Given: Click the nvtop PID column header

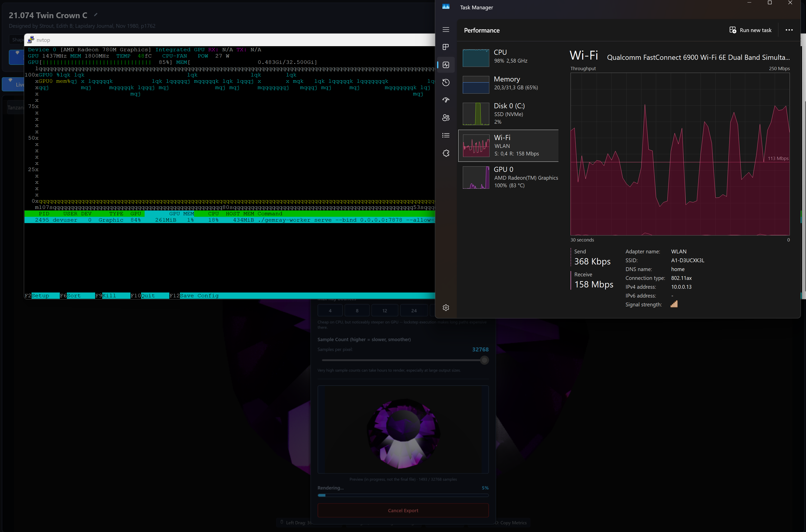Looking at the screenshot, I should click(x=44, y=214).
